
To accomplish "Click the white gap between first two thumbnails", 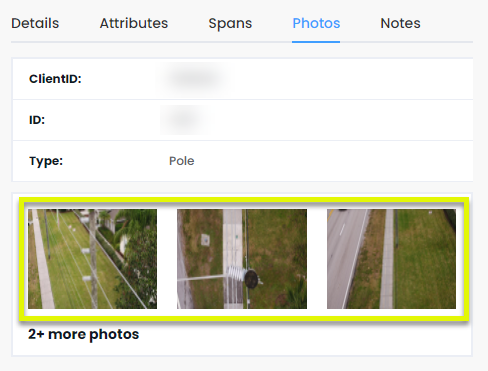I will pos(167,259).
